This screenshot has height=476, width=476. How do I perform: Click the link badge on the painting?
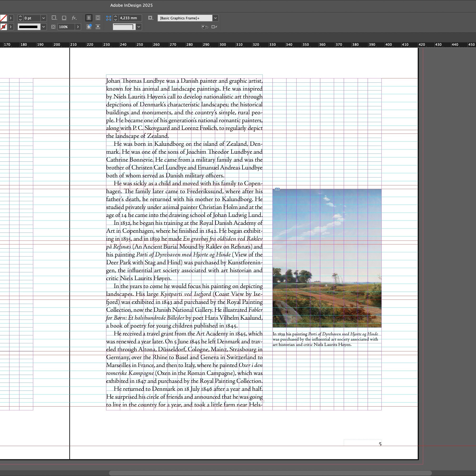(277, 189)
